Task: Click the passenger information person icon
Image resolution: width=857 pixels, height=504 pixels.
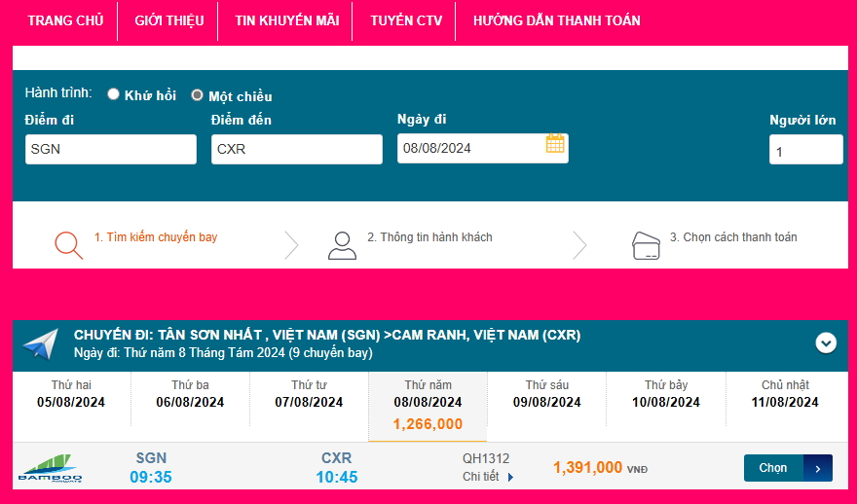Action: click(x=342, y=244)
